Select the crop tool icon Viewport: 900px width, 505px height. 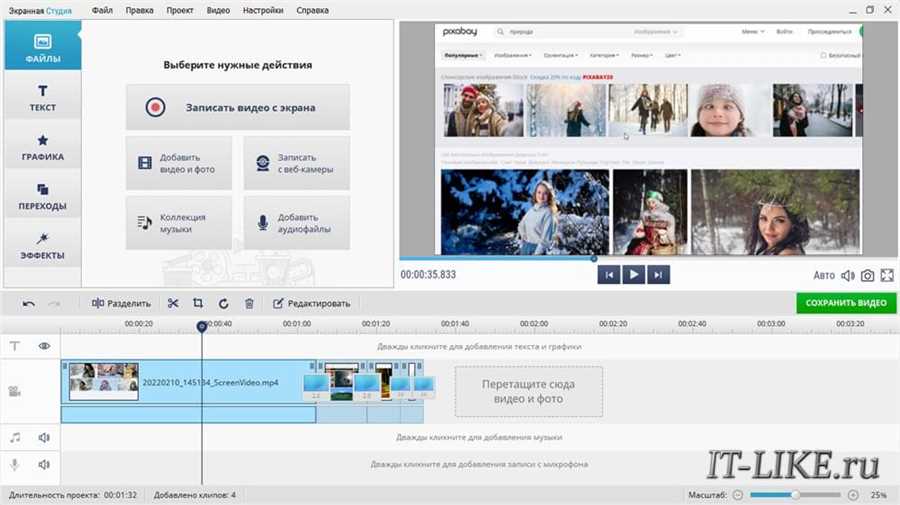[198, 303]
